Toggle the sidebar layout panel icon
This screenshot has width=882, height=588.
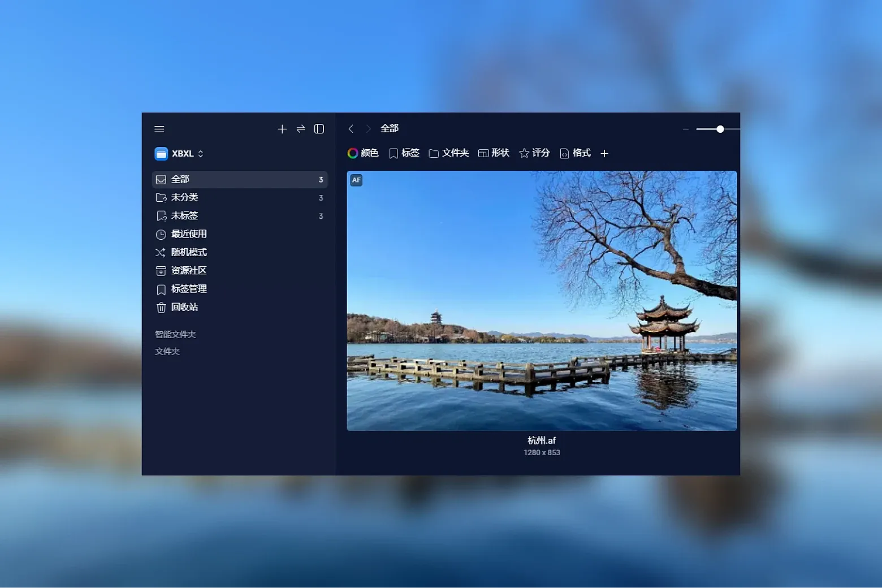(x=319, y=129)
